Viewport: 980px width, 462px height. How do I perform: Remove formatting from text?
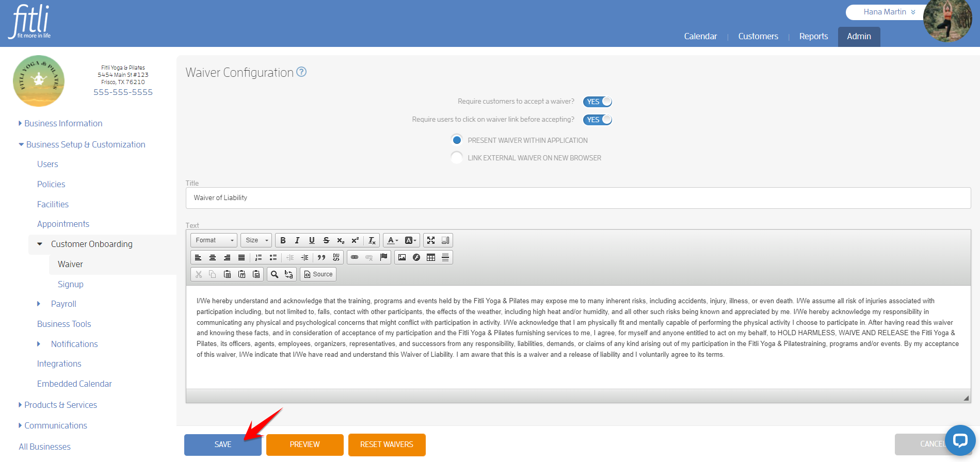click(372, 240)
